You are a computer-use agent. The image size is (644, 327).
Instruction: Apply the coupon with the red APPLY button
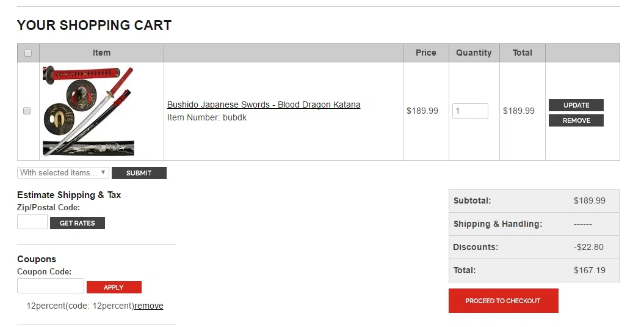click(x=114, y=287)
